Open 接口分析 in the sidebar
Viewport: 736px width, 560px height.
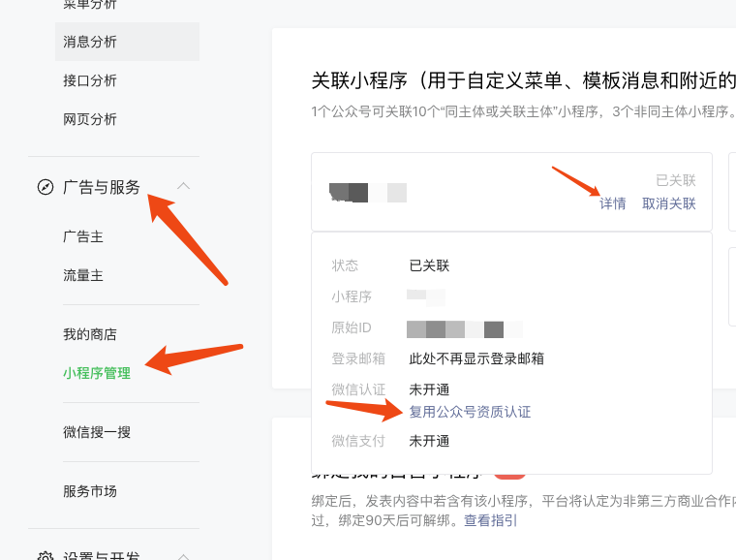[x=90, y=80]
